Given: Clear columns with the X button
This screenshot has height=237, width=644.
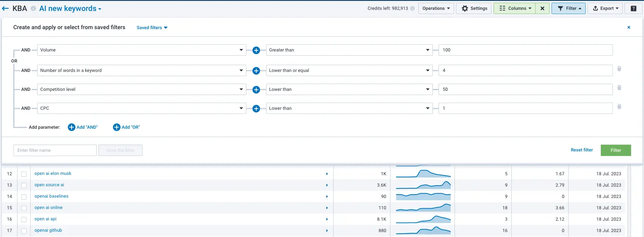Looking at the screenshot, I should tap(542, 8).
